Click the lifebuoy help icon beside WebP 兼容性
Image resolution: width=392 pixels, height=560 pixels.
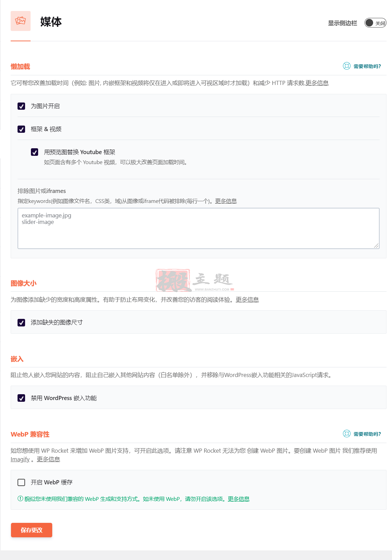coord(347,434)
